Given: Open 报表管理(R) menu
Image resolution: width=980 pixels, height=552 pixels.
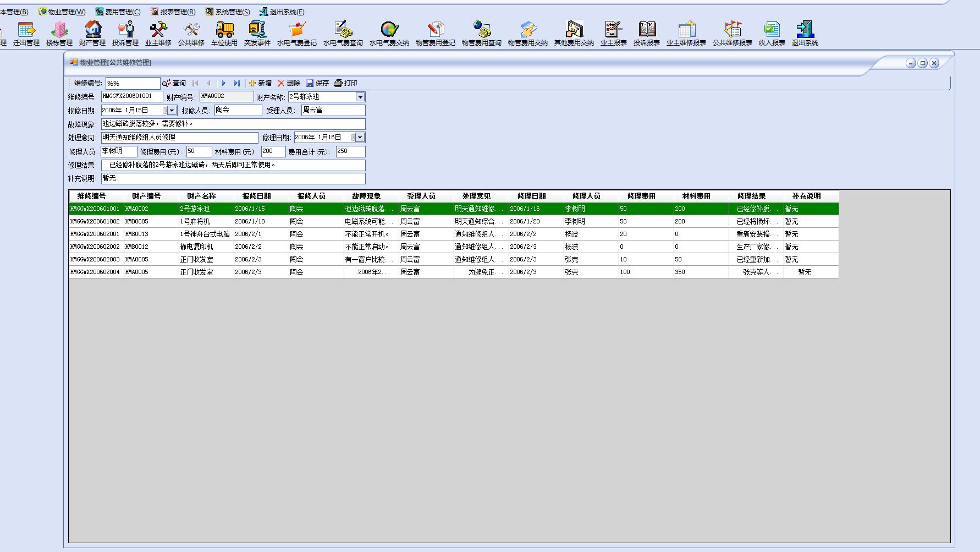Looking at the screenshot, I should [x=173, y=12].
